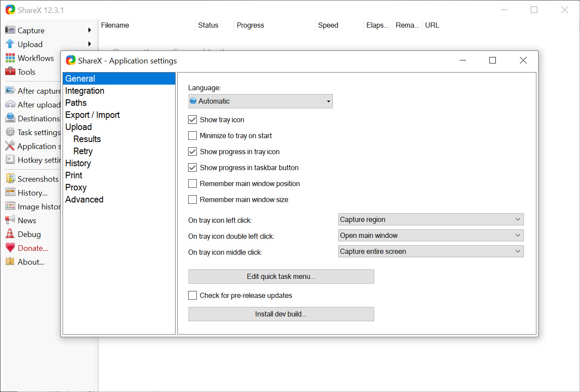Image resolution: width=580 pixels, height=392 pixels.
Task: Expand the tray icon middle click dropdown
Action: tap(431, 251)
